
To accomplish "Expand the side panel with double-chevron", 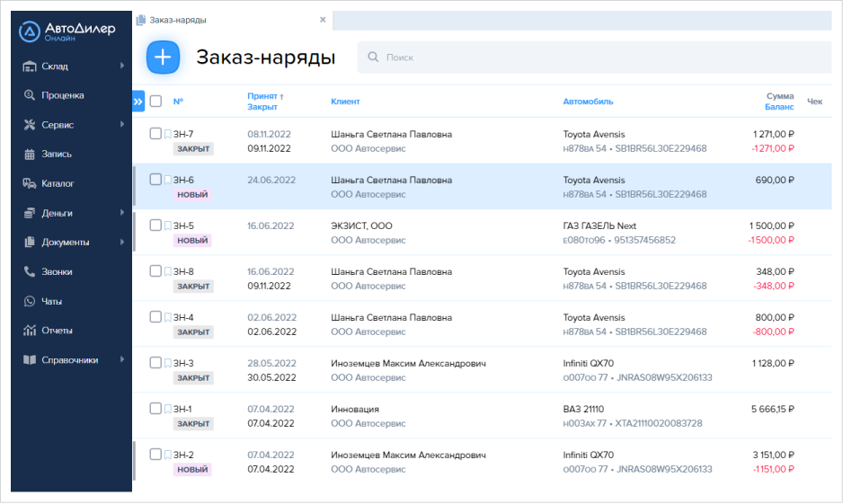I will pyautogui.click(x=138, y=101).
